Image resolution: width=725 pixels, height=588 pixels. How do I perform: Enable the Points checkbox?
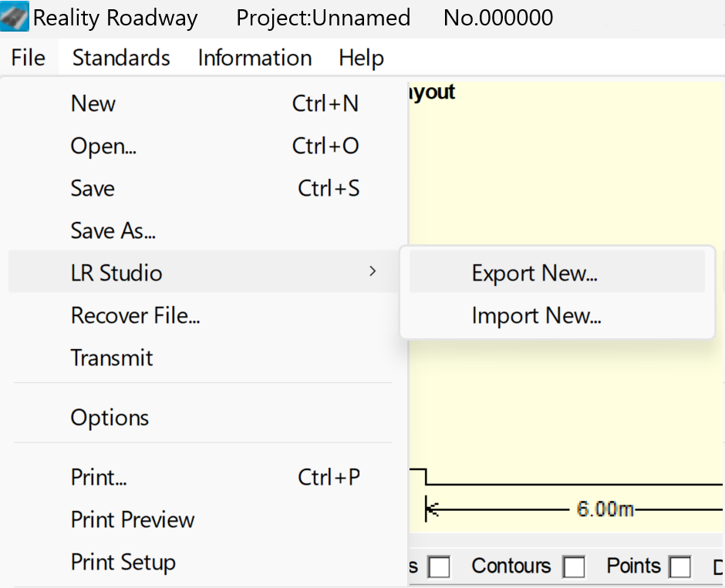[679, 567]
